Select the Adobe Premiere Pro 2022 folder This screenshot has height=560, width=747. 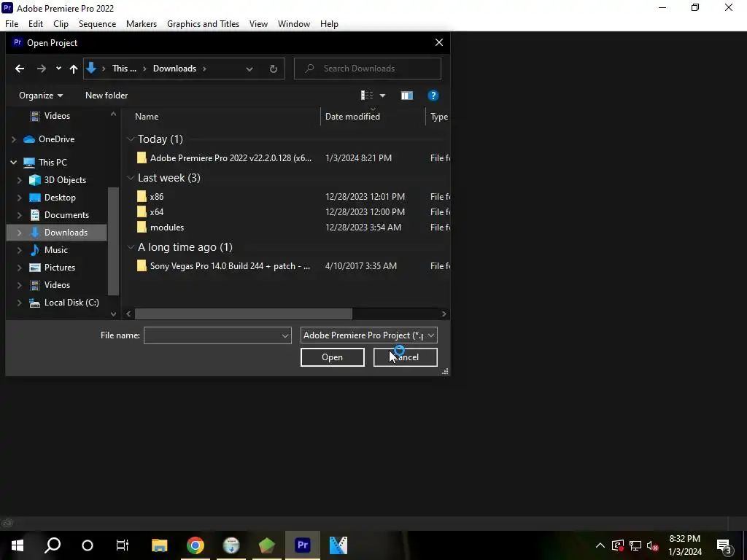tap(231, 158)
